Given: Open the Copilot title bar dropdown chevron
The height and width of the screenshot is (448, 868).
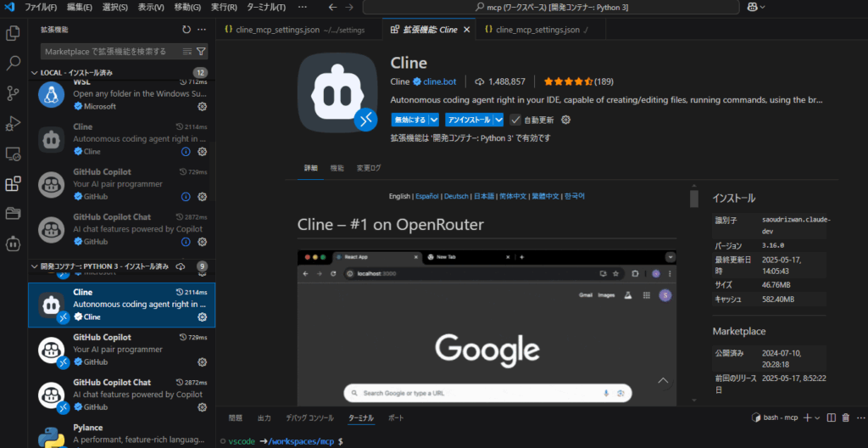Looking at the screenshot, I should click(762, 7).
